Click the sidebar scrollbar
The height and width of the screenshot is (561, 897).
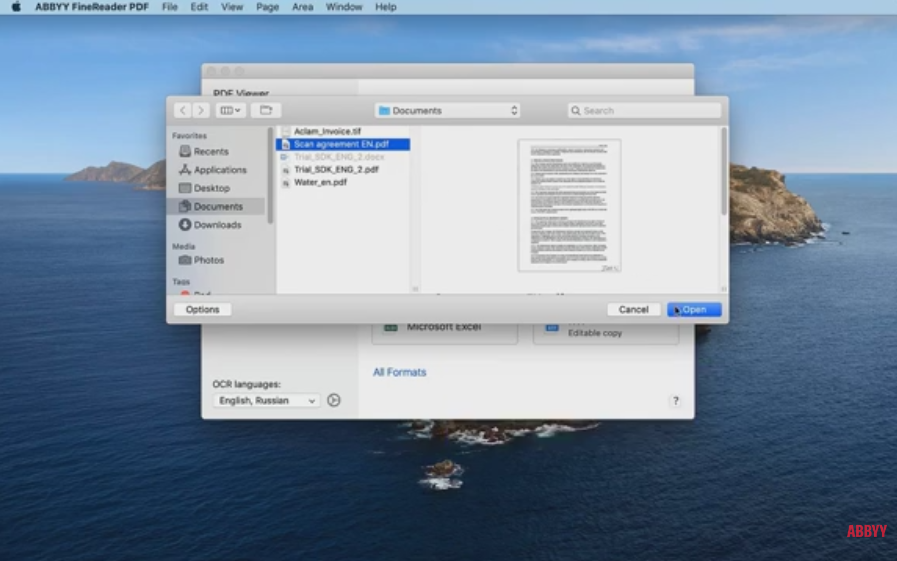(270, 176)
